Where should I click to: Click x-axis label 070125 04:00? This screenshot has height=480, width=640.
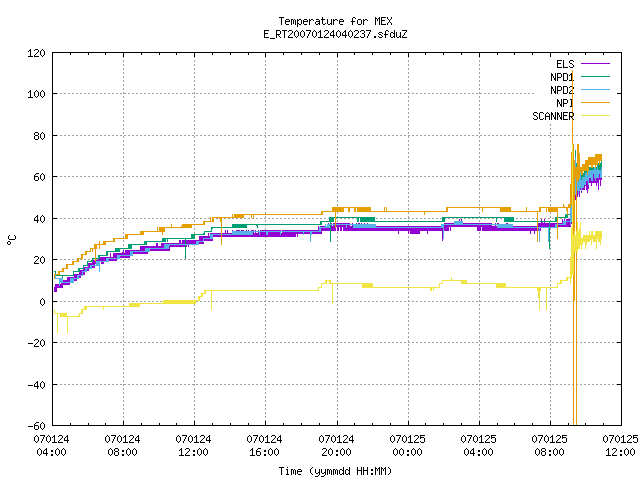478,445
